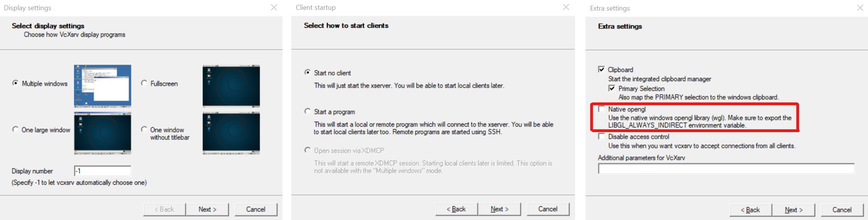Click Cancel in Extra settings window

click(842, 210)
